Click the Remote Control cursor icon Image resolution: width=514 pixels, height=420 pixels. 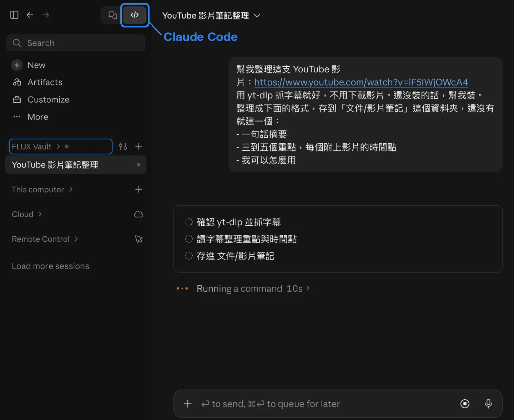click(139, 239)
